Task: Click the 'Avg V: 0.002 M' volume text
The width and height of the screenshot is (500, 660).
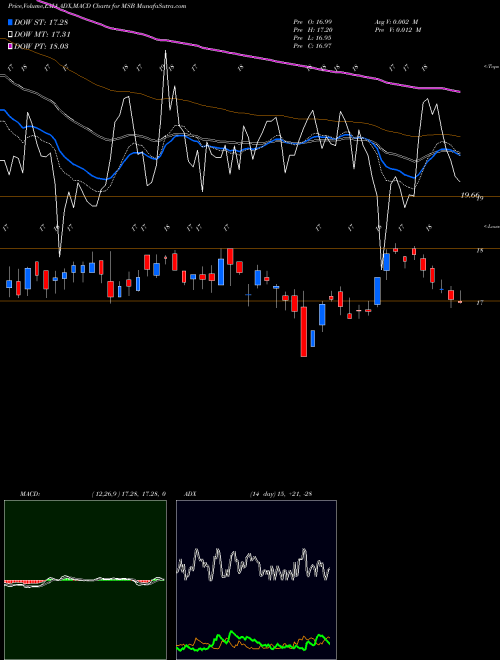Action: tap(398, 21)
